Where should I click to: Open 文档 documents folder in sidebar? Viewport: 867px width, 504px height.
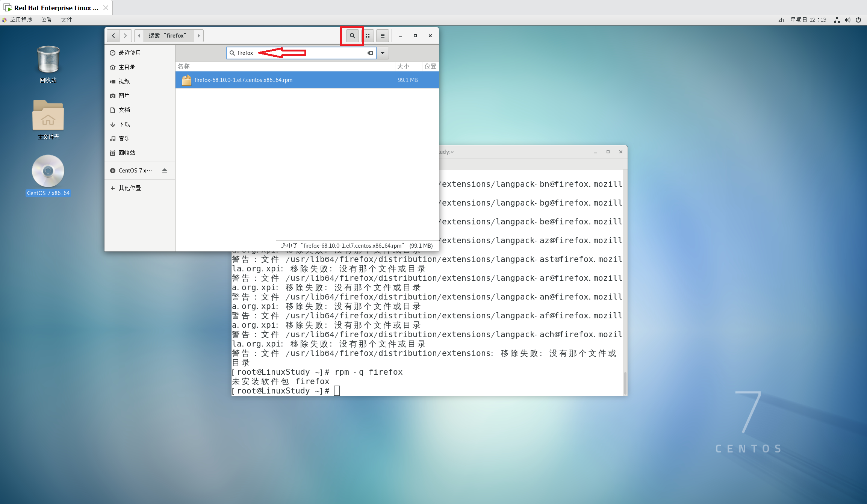point(140,110)
